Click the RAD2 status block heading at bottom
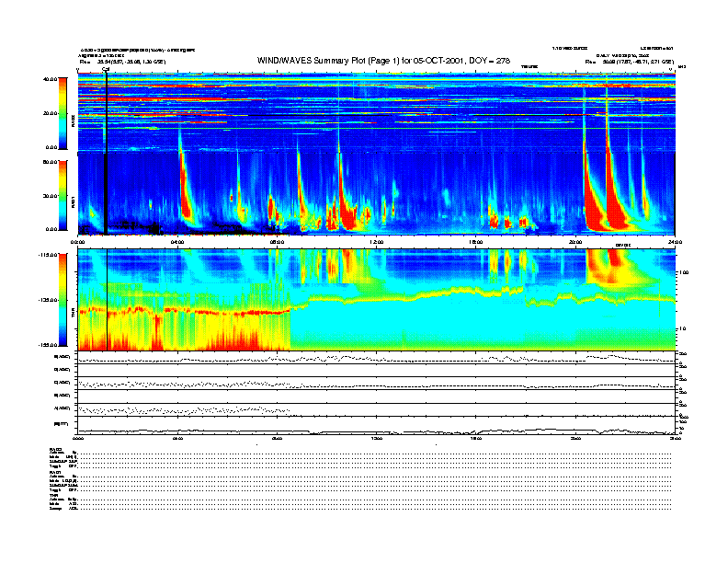Screen dimensions: 728x563 [x=56, y=449]
